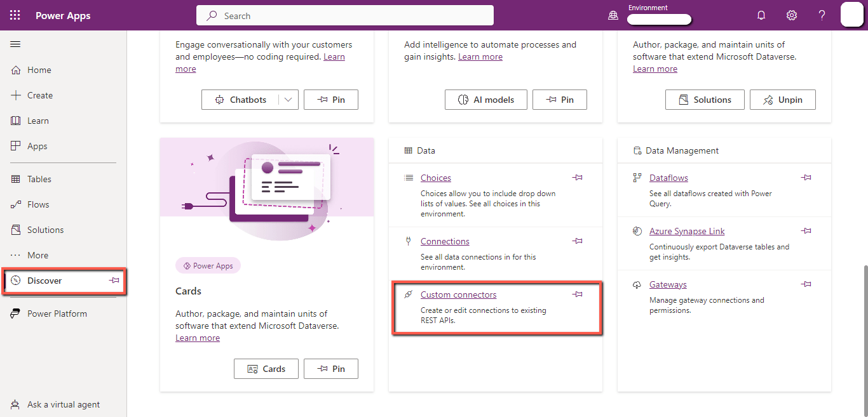Click the Solutions card button

(705, 100)
